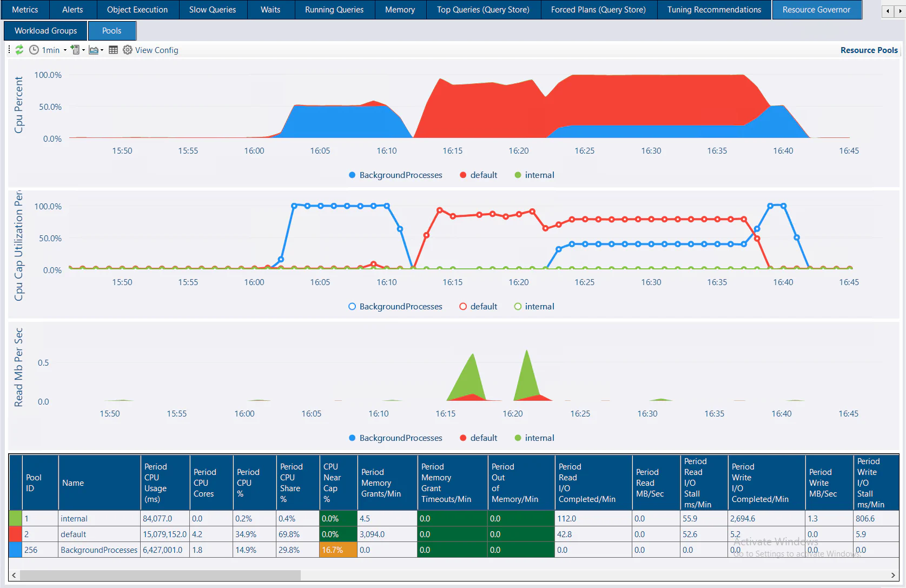Open the View Config link
The height and width of the screenshot is (588, 906).
156,50
